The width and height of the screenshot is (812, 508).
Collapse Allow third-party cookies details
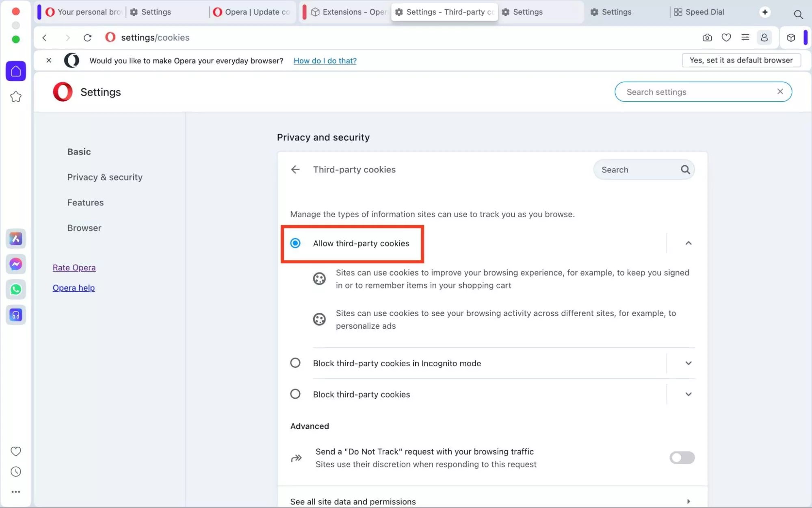(688, 243)
